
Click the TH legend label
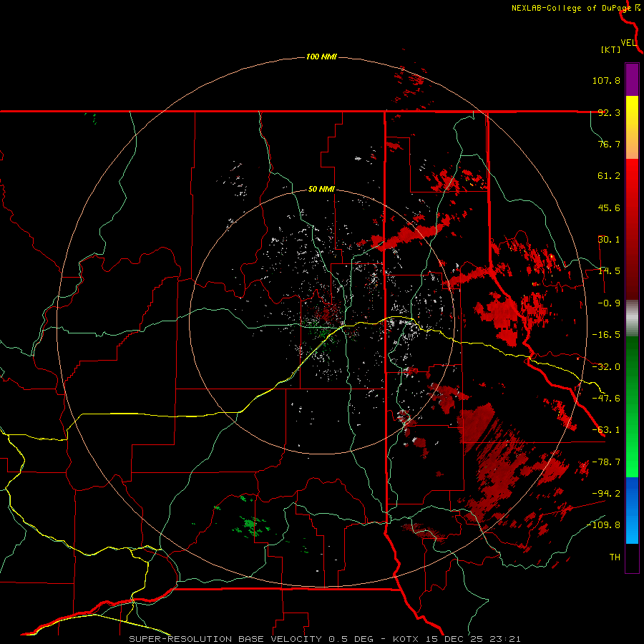(615, 557)
